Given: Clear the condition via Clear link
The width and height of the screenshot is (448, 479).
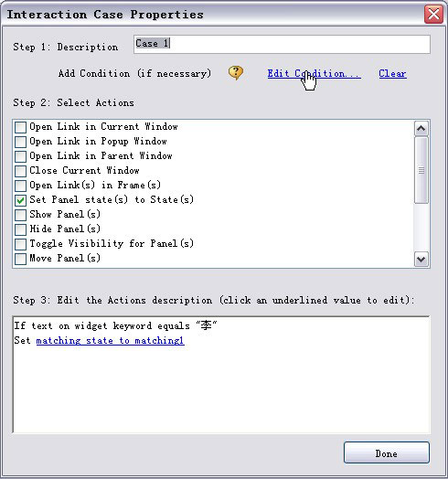Looking at the screenshot, I should 392,74.
